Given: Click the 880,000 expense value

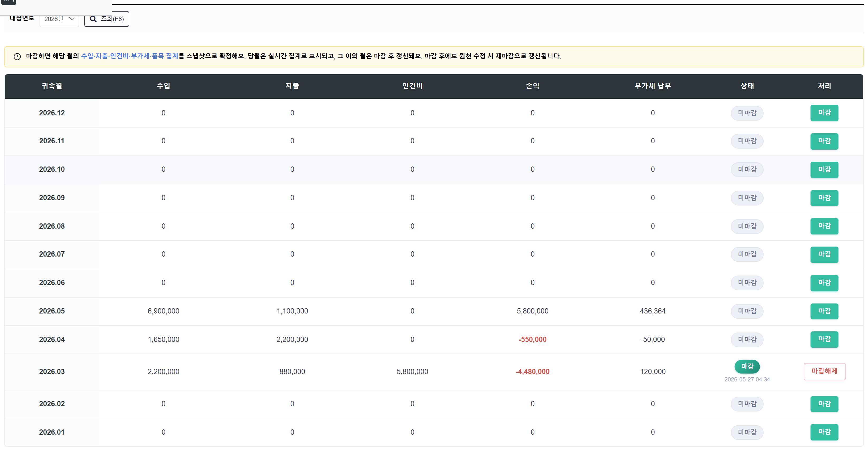Looking at the screenshot, I should [292, 372].
